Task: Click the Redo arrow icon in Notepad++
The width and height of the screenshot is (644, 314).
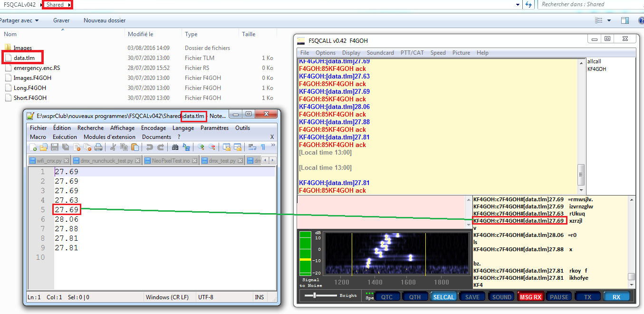Action: tap(161, 147)
